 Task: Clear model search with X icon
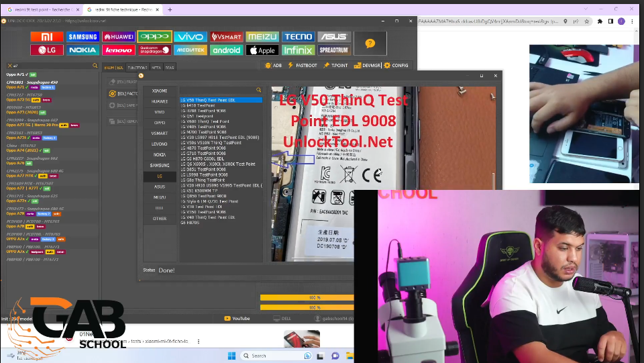point(10,66)
